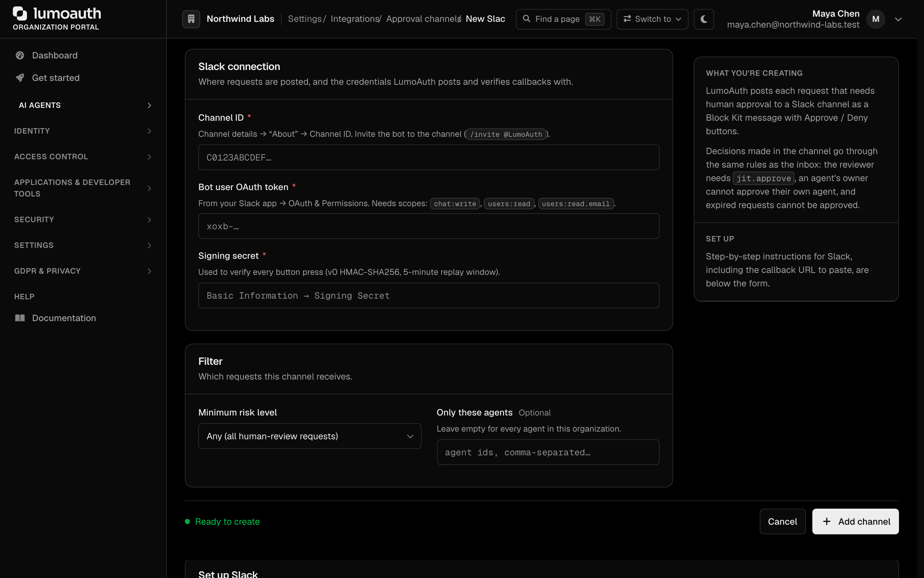Open the Minimum risk level dropdown
924x578 pixels.
point(310,436)
